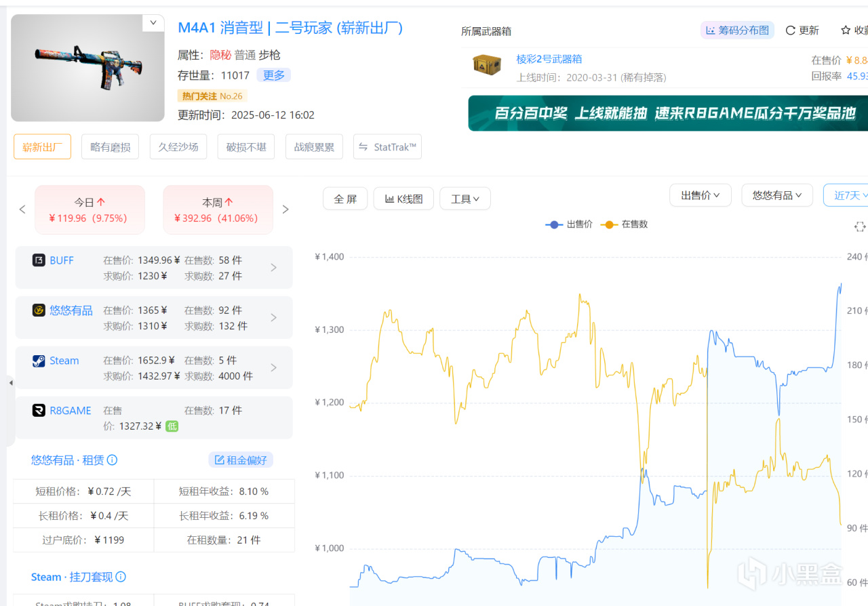Expand the 悠悠有品 price row chevron
Viewport: 868px width, 606px height.
pyautogui.click(x=274, y=317)
